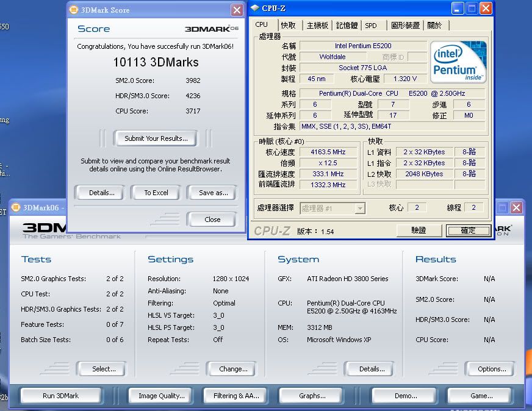Open the 關於 tab in CPU-Z
The height and width of the screenshot is (411, 532).
(x=434, y=26)
